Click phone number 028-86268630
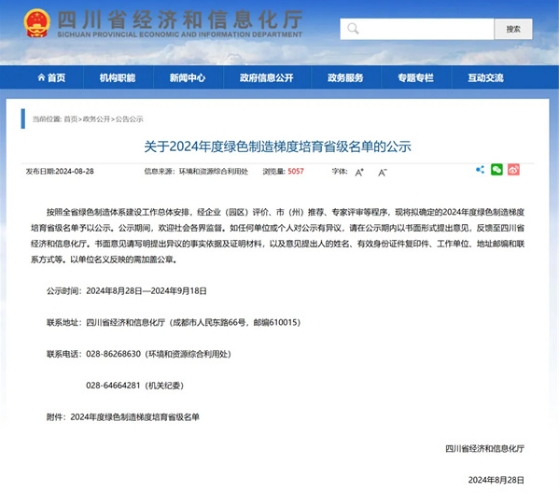This screenshot has height=497, width=560. 113,354
